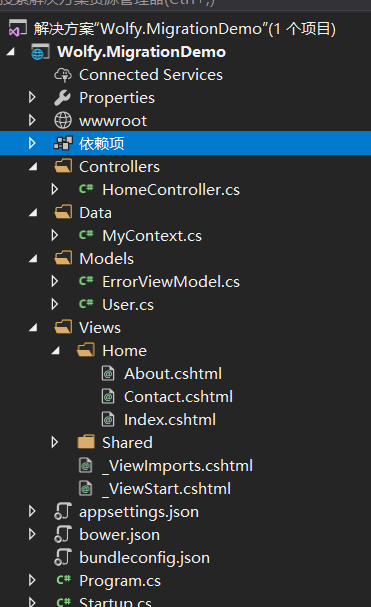Click the Connected Services cloud icon
The image size is (371, 607).
point(63,75)
